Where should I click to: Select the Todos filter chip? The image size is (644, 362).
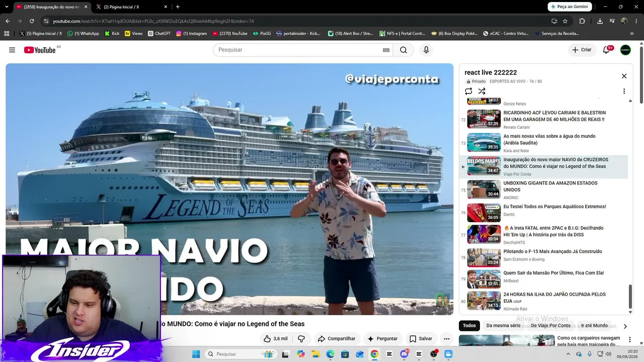(469, 325)
